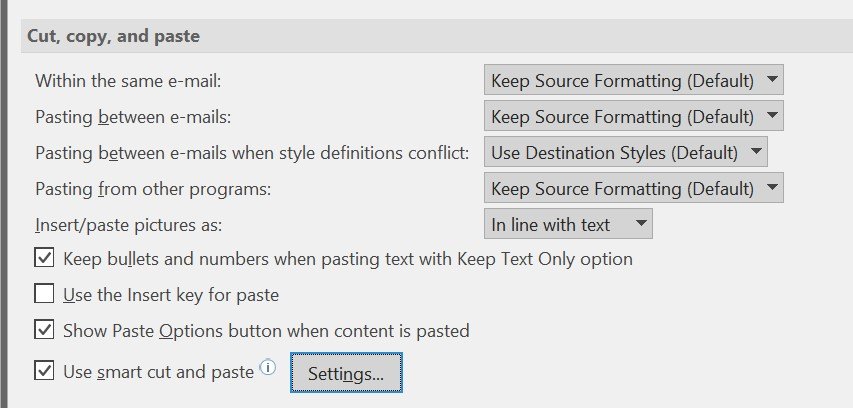Expand the Pasting between e-mails dropdown
The height and width of the screenshot is (408, 853).
click(633, 116)
